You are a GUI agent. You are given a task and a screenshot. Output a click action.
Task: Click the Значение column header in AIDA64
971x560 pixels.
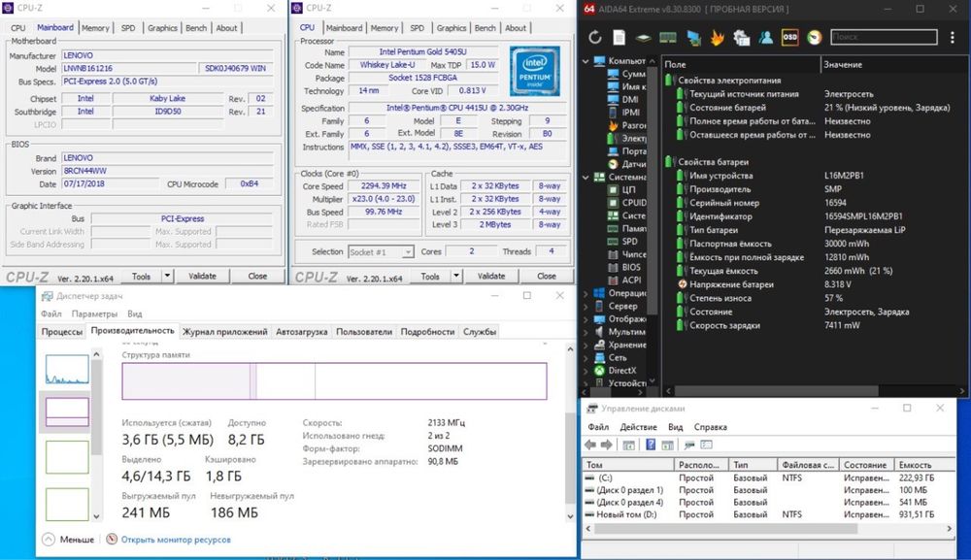pos(893,64)
